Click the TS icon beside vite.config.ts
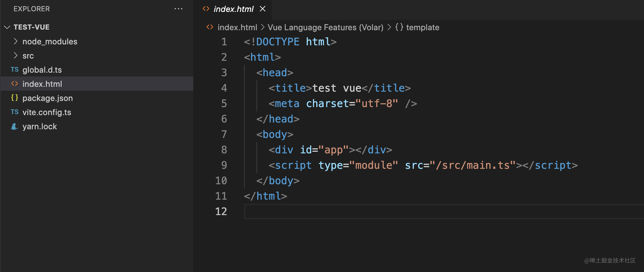Screen dimensions: 644x272 click(x=14, y=112)
